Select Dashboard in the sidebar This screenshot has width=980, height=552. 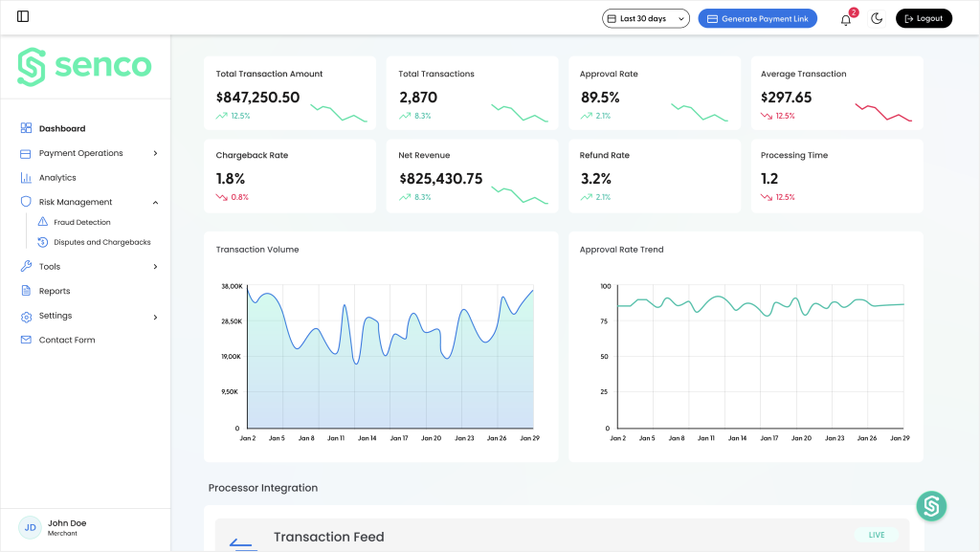tap(61, 128)
